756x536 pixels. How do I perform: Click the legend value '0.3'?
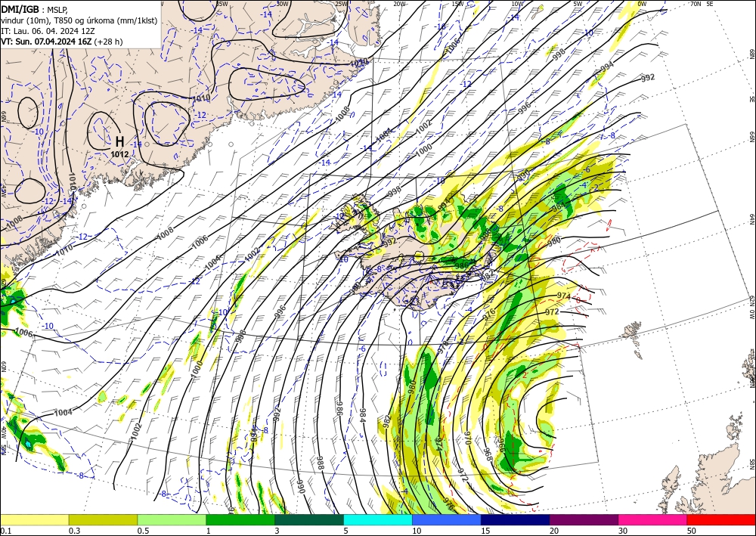click(x=74, y=531)
